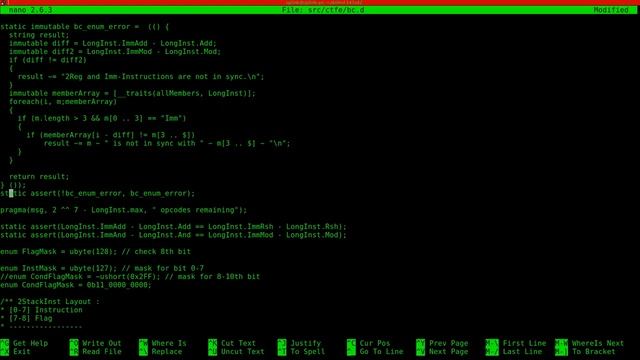Click the static assert line ending 'LongInst.Rsh);'
Screen dimensions: 640x360
tap(173, 227)
